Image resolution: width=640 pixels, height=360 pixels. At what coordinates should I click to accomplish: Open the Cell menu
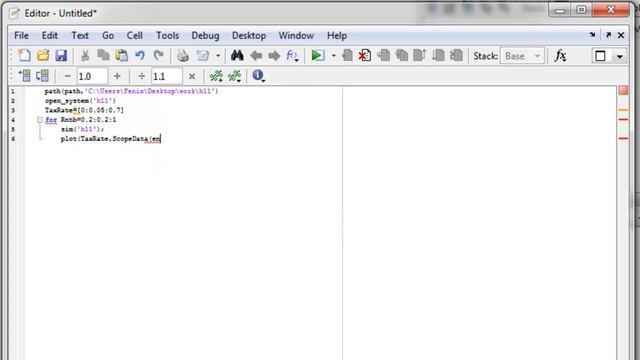coord(134,36)
